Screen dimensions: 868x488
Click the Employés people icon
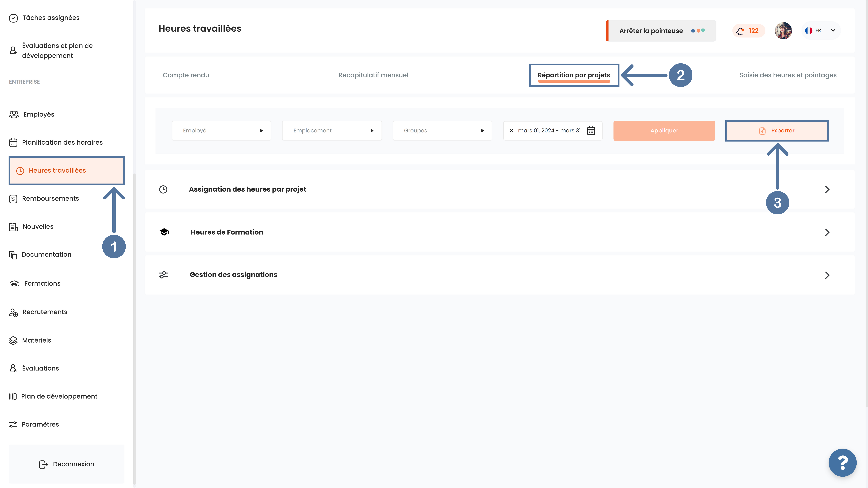tap(14, 115)
